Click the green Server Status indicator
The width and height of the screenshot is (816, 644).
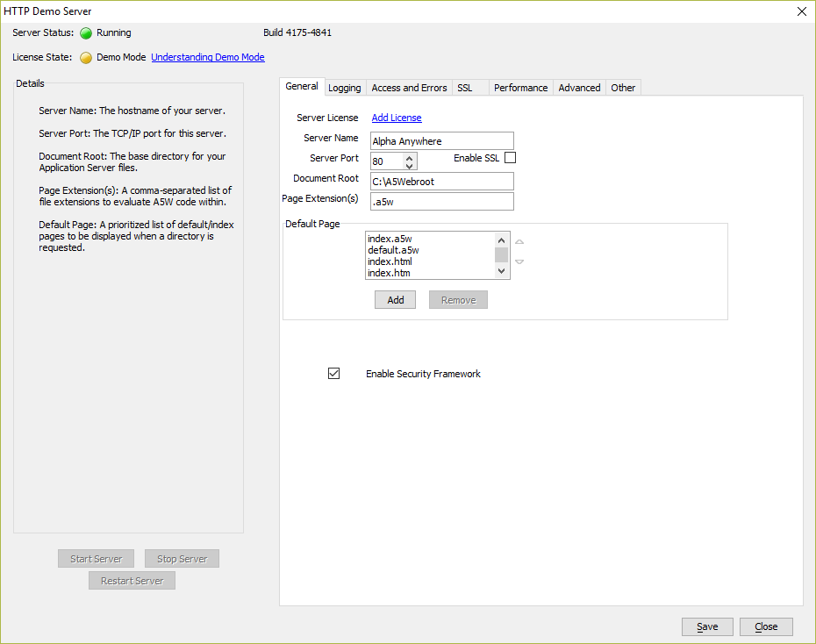(x=86, y=33)
